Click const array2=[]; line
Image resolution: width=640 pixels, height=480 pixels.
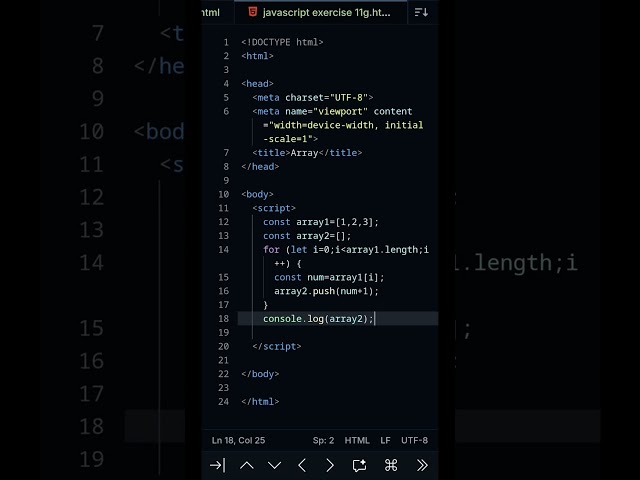(307, 236)
